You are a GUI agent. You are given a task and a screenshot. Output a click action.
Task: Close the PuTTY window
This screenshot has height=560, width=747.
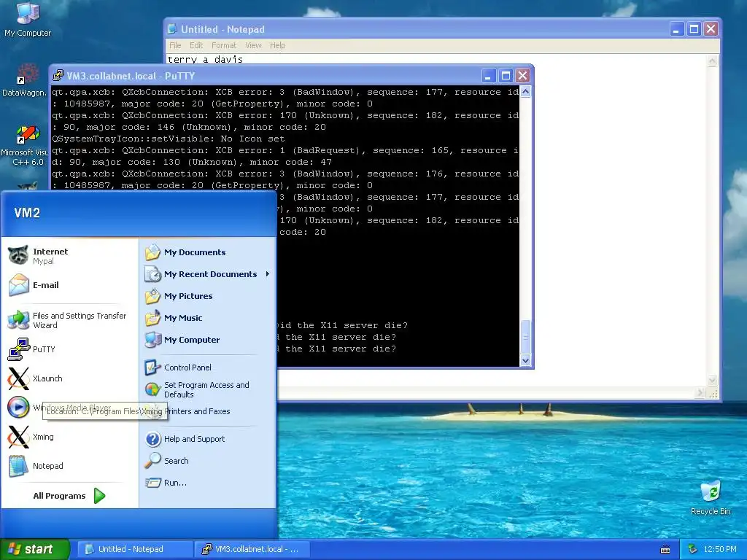522,76
